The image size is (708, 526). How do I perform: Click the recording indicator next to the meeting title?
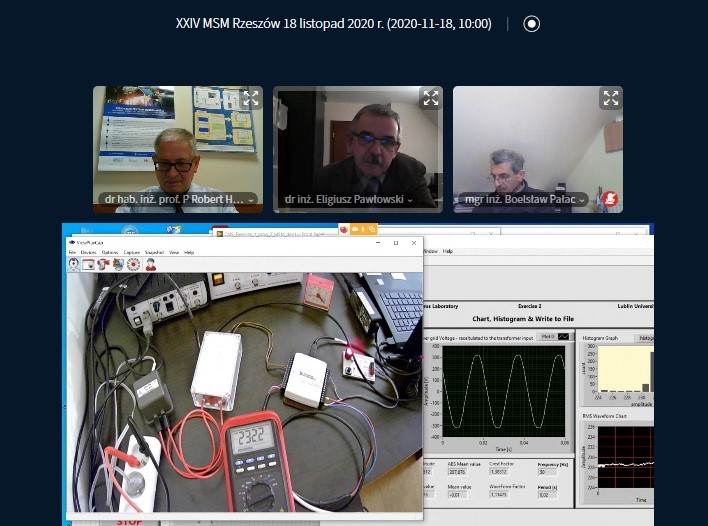click(x=532, y=24)
